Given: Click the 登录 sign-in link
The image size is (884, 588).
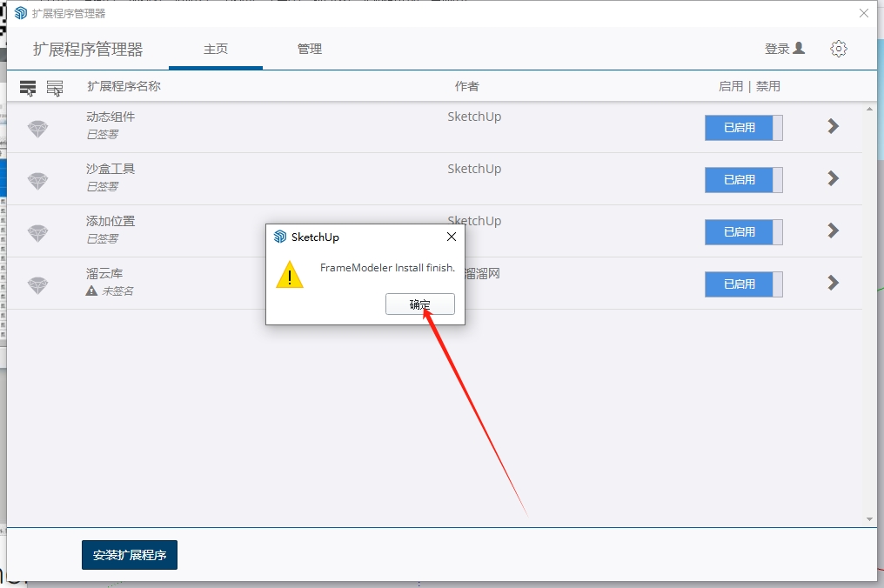Looking at the screenshot, I should 785,49.
